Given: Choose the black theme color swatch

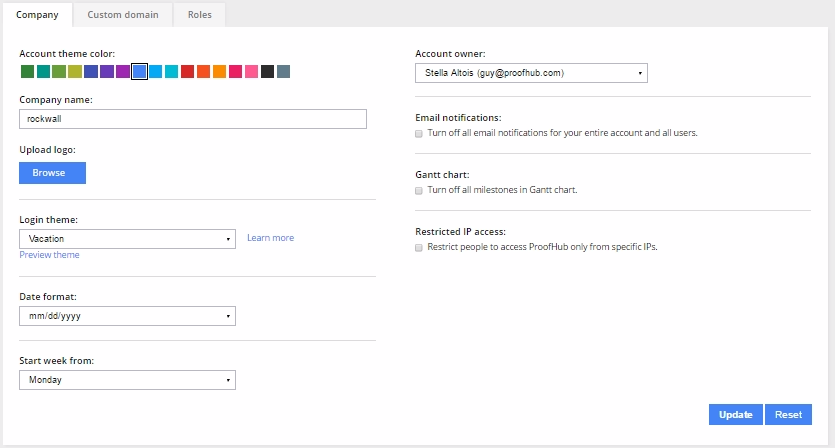Looking at the screenshot, I should (267, 71).
